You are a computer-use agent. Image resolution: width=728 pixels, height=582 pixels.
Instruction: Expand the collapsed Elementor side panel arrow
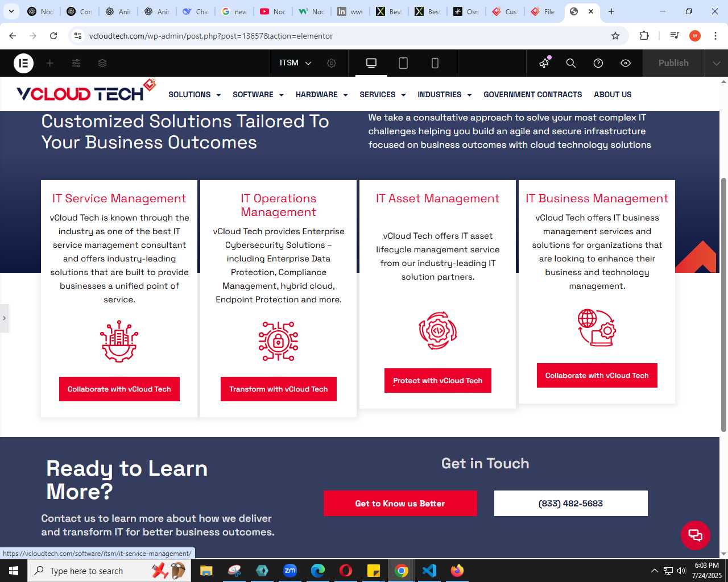tap(5, 318)
